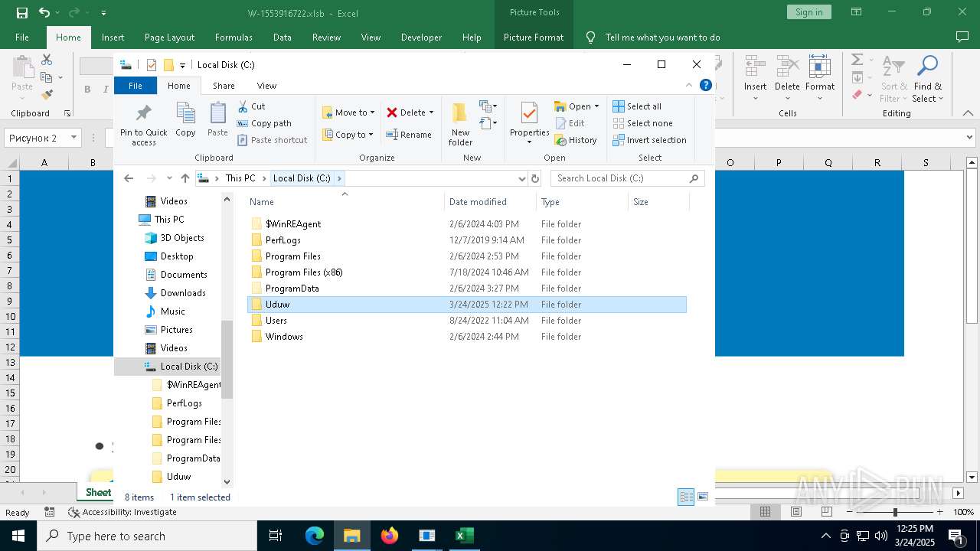
Task: Save the Excel workbook
Action: pos(22,13)
